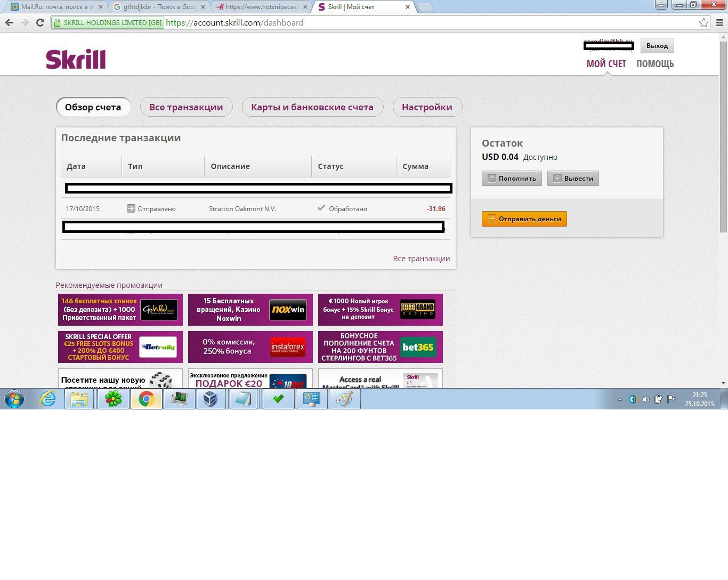Open the ПОМОЩЬ help section

pyautogui.click(x=655, y=64)
